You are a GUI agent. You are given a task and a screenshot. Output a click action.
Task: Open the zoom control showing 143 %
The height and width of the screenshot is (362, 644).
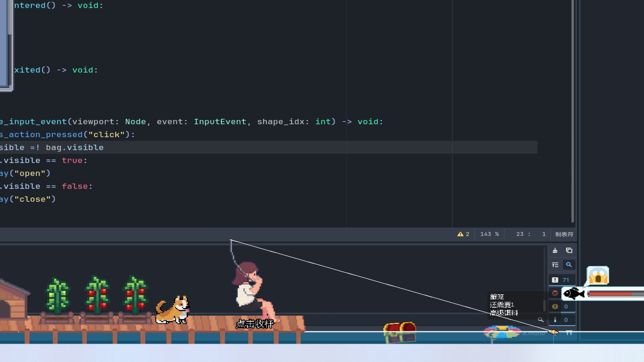[x=489, y=234]
